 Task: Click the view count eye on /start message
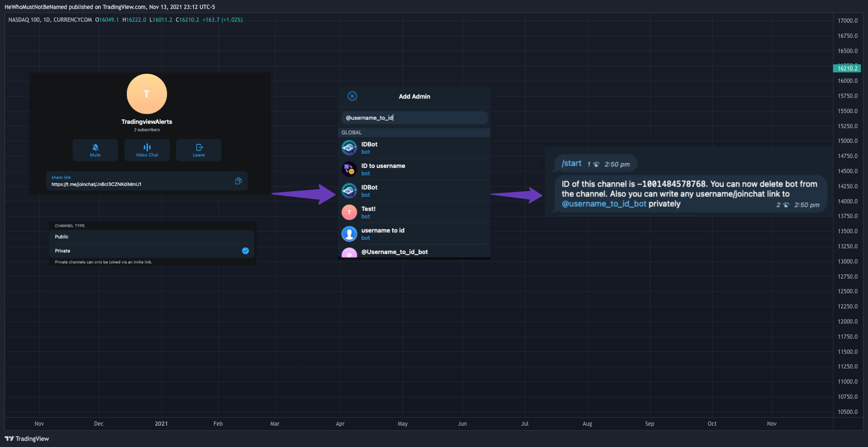596,165
